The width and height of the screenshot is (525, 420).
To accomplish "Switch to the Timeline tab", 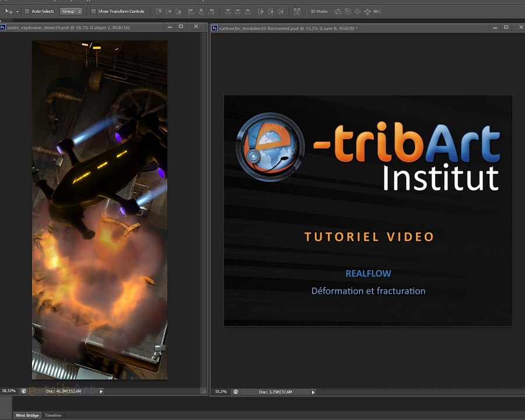I will tap(53, 415).
